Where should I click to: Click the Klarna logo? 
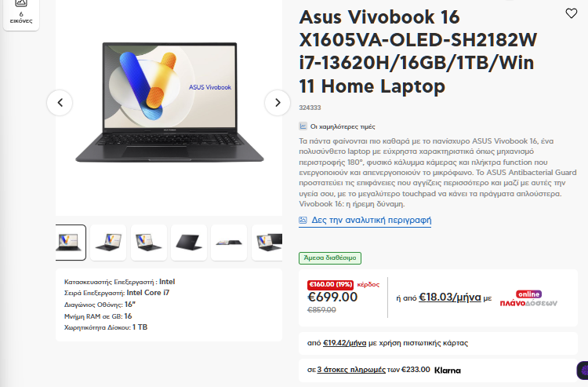[448, 371]
